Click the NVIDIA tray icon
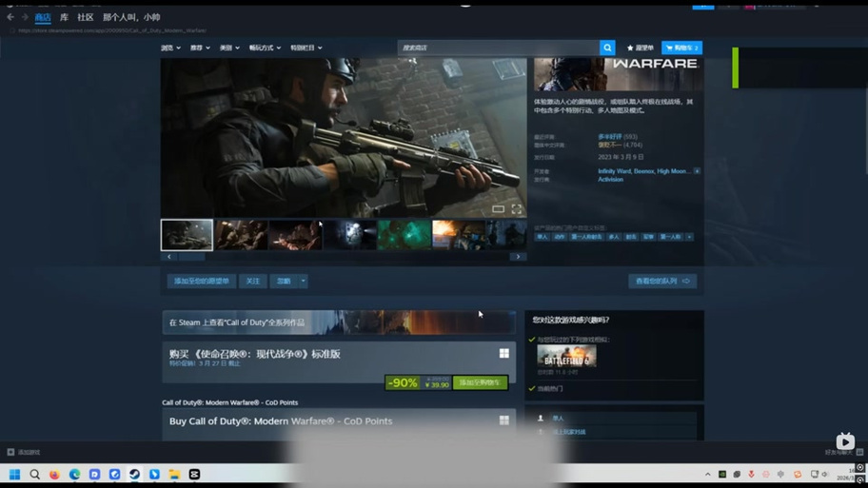Image resolution: width=868 pixels, height=488 pixels. click(x=722, y=474)
